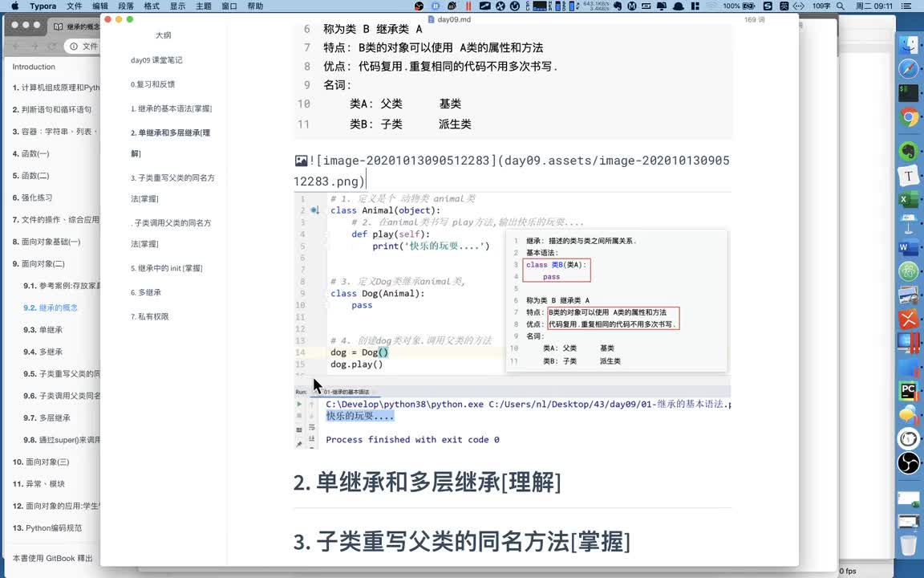Launch Microsoft Word from the dock
Viewport: 924px width, 578px height.
point(908,248)
